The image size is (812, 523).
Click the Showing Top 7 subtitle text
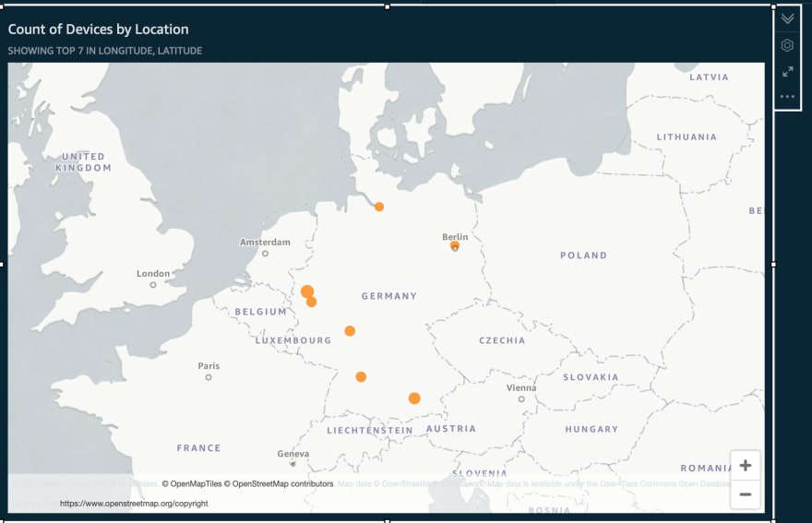pyautogui.click(x=105, y=51)
